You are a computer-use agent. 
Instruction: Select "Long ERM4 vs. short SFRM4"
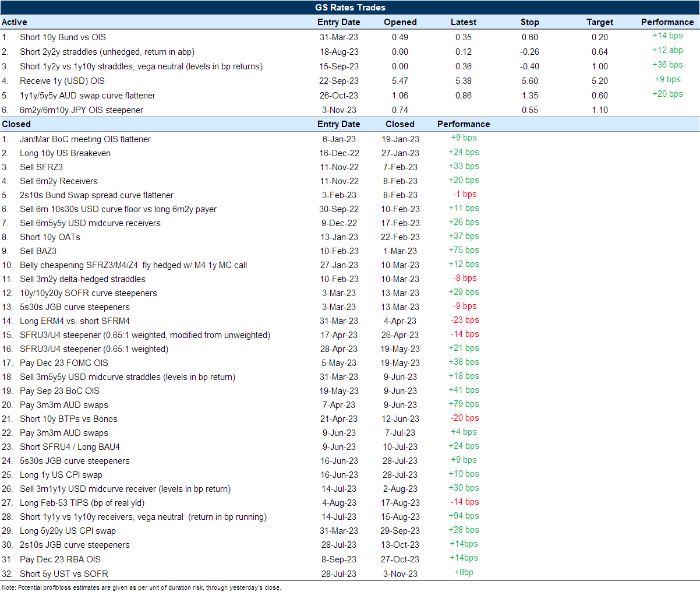click(x=75, y=321)
